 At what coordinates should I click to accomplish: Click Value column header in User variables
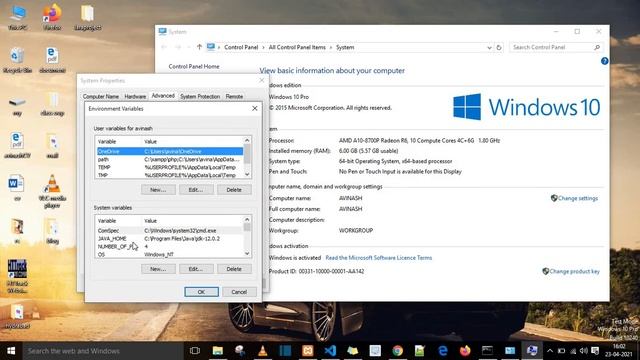pos(192,142)
